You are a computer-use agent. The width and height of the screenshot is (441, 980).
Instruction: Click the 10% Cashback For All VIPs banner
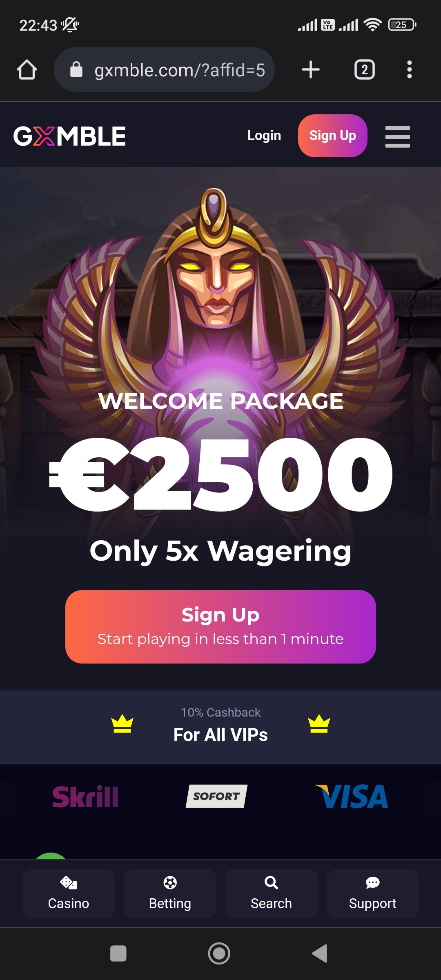[x=220, y=727]
